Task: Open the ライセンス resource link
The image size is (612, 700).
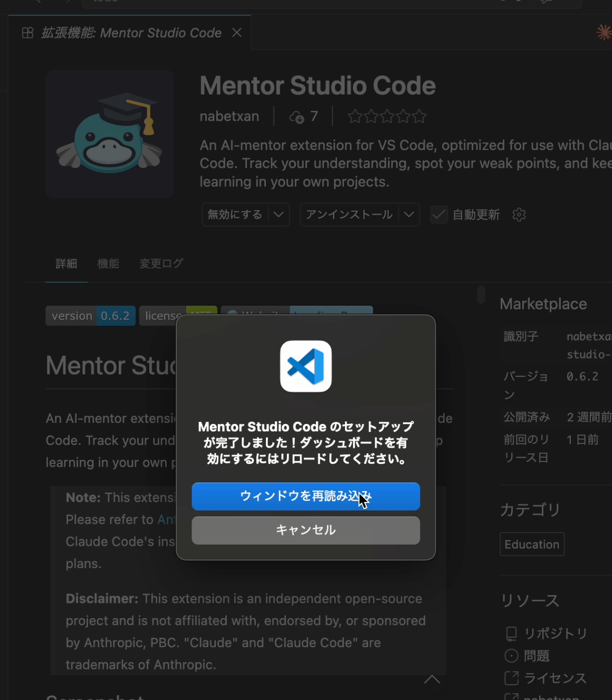Action: tap(555, 678)
